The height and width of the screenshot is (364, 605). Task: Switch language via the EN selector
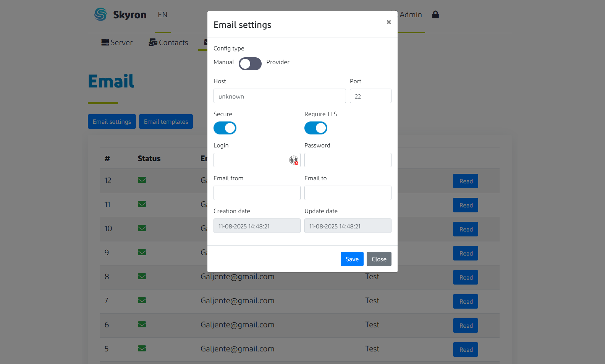[163, 15]
